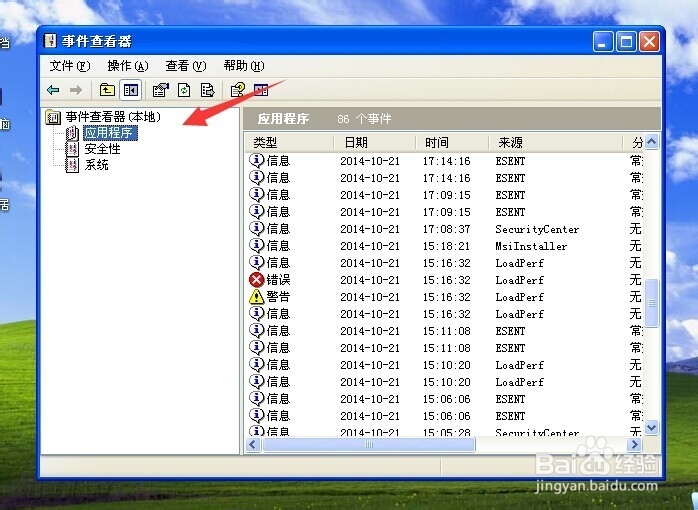698x510 pixels.
Task: Click the horizontal scrollbar right arrow
Action: coord(634,445)
